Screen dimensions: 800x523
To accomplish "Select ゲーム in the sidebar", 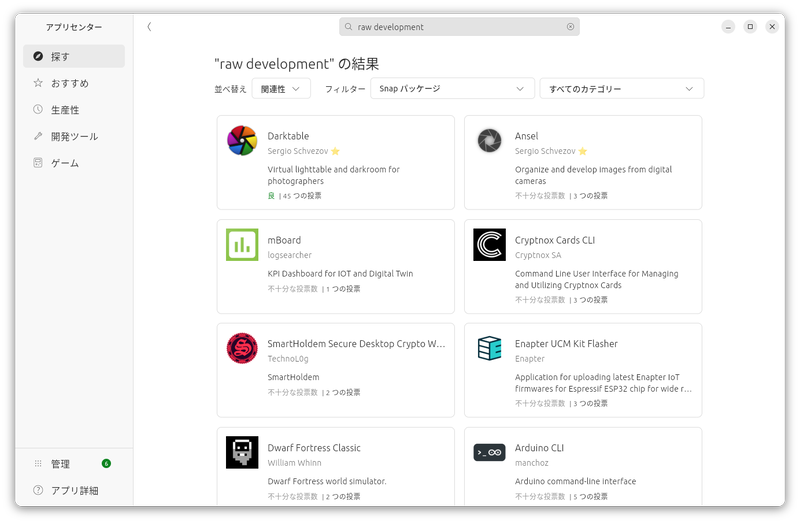I will pos(74,163).
